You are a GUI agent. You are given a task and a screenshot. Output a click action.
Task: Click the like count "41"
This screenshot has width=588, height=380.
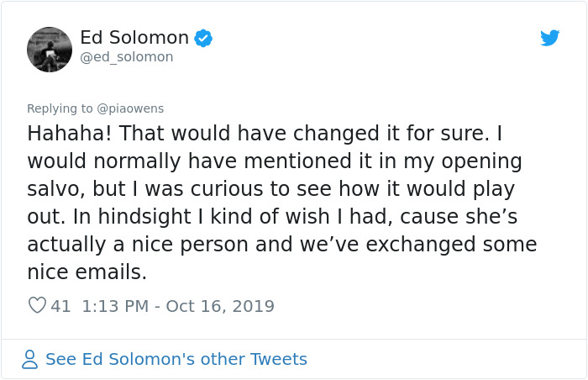pyautogui.click(x=60, y=306)
